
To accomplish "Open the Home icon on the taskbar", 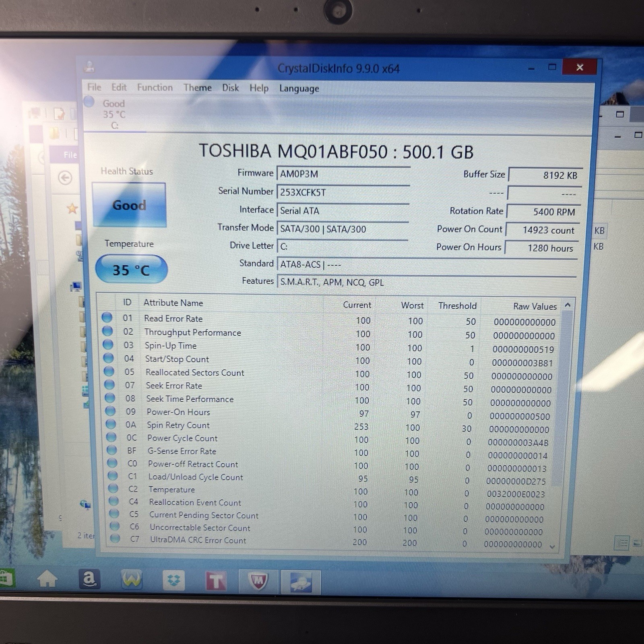I will 47,580.
